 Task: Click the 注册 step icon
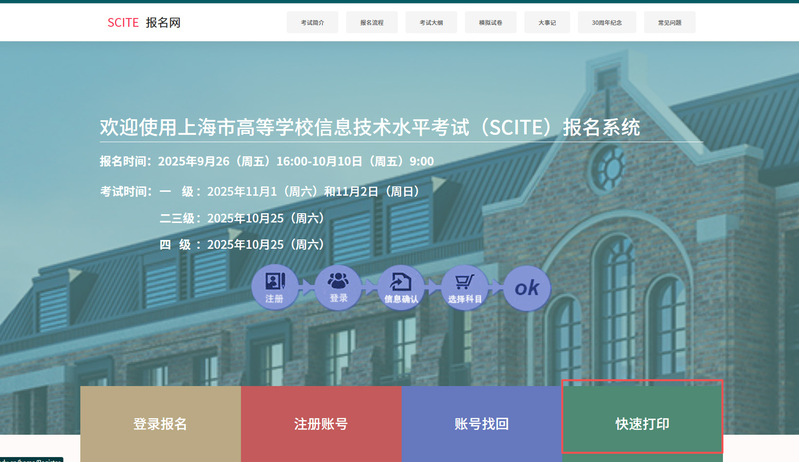[275, 287]
